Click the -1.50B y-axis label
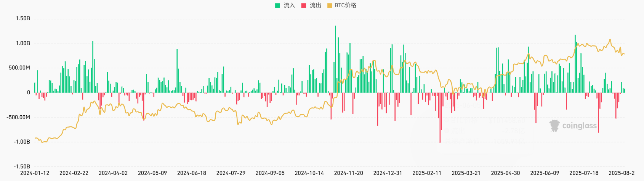644x181 pixels. [22, 166]
